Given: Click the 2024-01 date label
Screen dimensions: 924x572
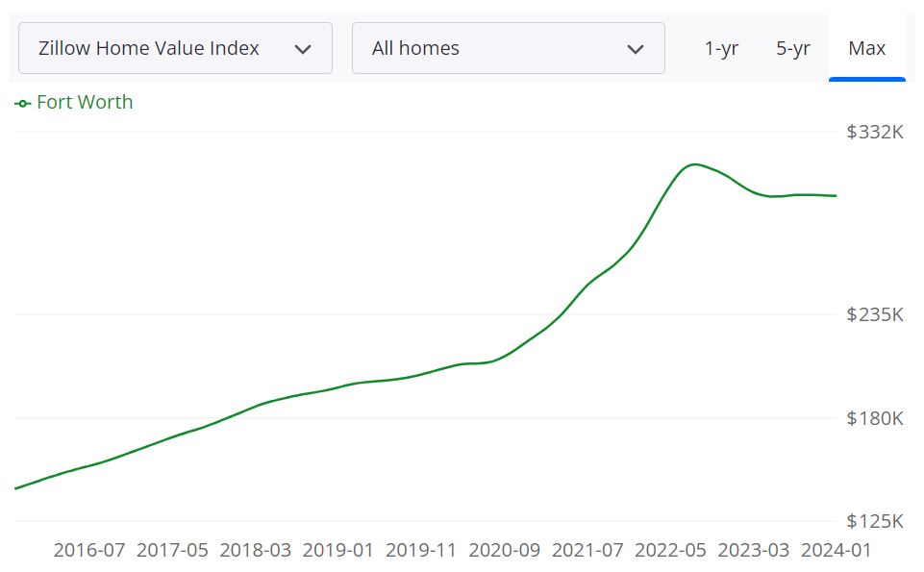Looking at the screenshot, I should [x=836, y=550].
